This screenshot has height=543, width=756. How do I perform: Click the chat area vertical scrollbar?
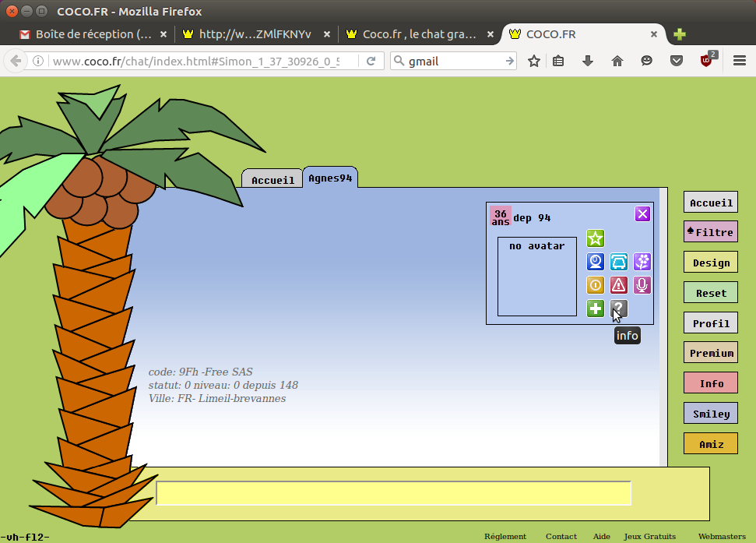click(663, 327)
